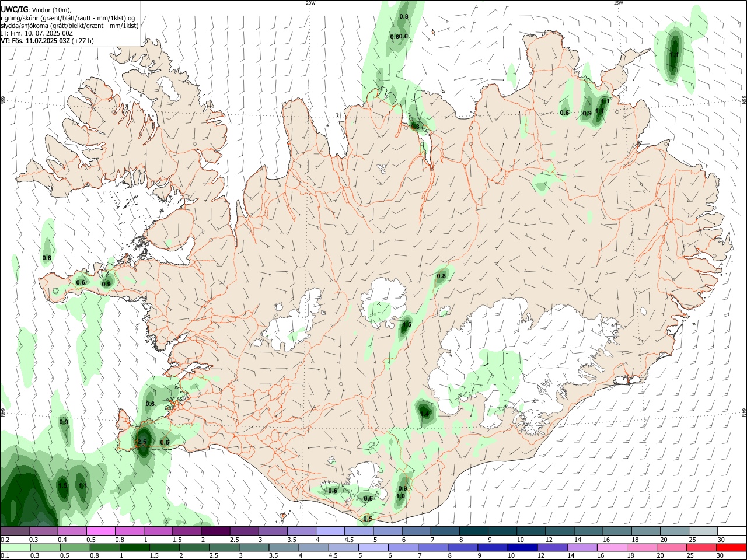This screenshot has width=747, height=560.
Task: Click the '1.5' value beside Hofsjökull glacier
Action: pyautogui.click(x=407, y=325)
